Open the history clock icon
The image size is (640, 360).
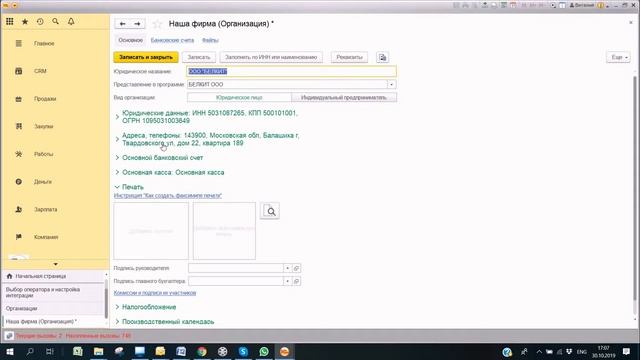40,22
